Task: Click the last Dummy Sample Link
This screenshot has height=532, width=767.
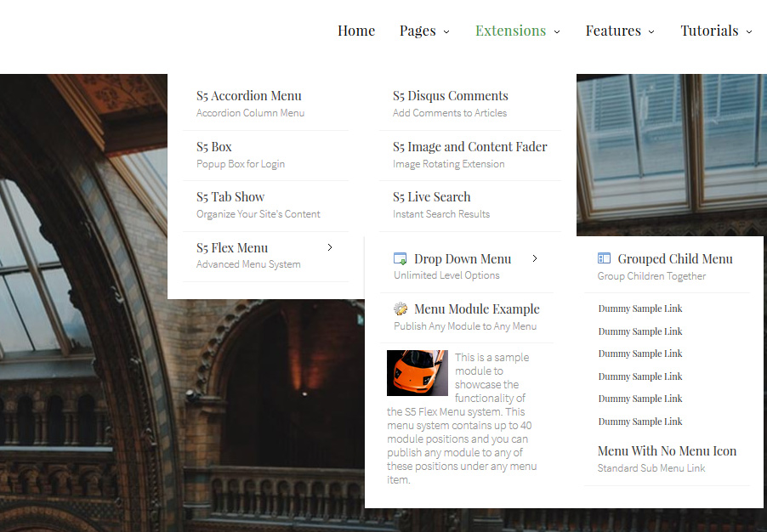Action: [640, 422]
